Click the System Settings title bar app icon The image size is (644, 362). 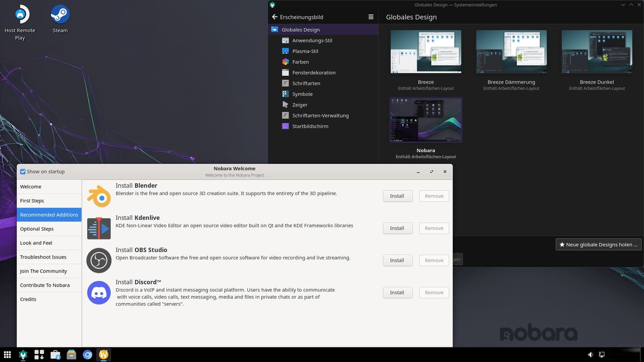click(272, 4)
